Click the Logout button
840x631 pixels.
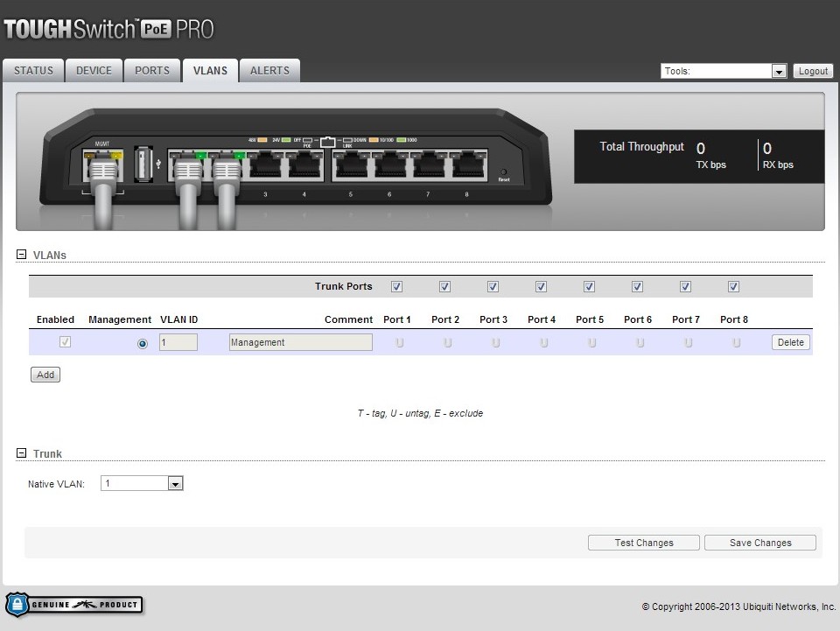[813, 71]
